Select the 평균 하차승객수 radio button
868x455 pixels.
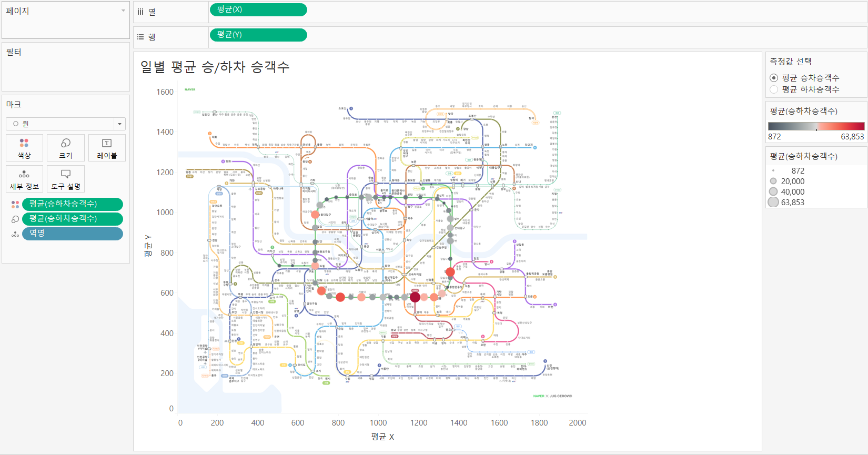coord(774,89)
